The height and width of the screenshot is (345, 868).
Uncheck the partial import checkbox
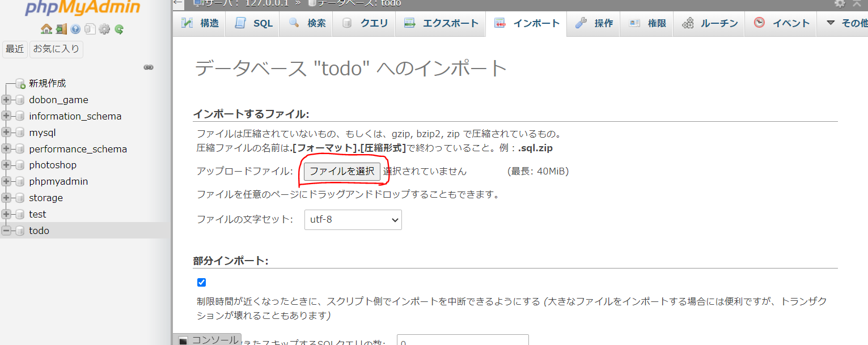(201, 282)
